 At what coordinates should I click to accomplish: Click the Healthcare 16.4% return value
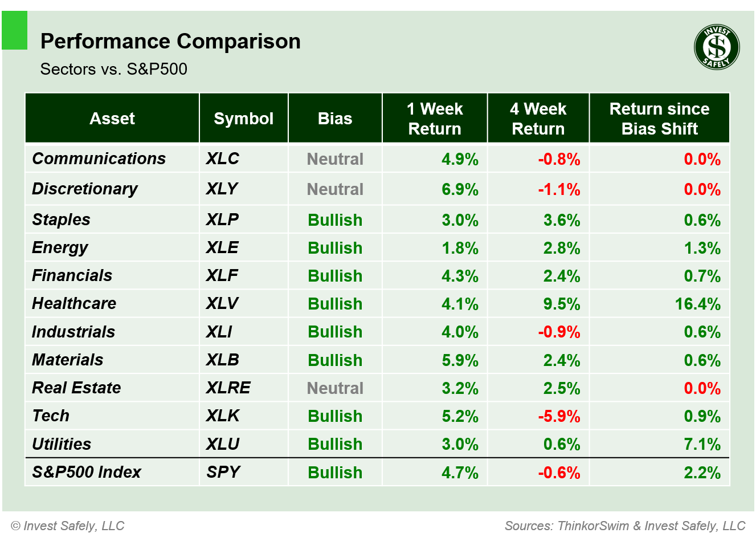coord(697,304)
